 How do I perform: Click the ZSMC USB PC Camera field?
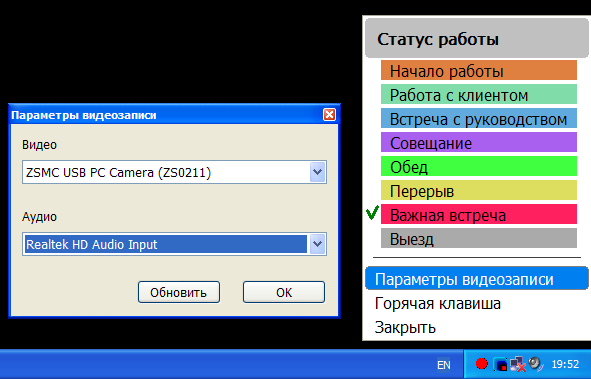tap(174, 172)
